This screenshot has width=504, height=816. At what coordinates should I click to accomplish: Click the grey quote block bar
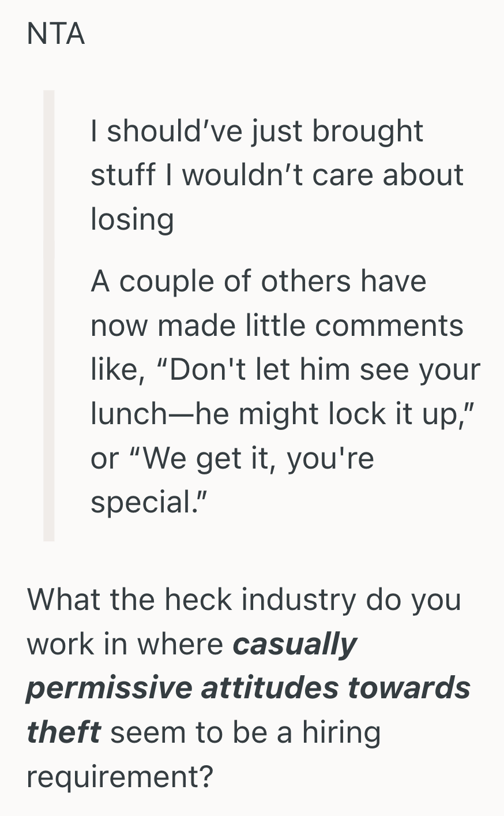pyautogui.click(x=49, y=315)
